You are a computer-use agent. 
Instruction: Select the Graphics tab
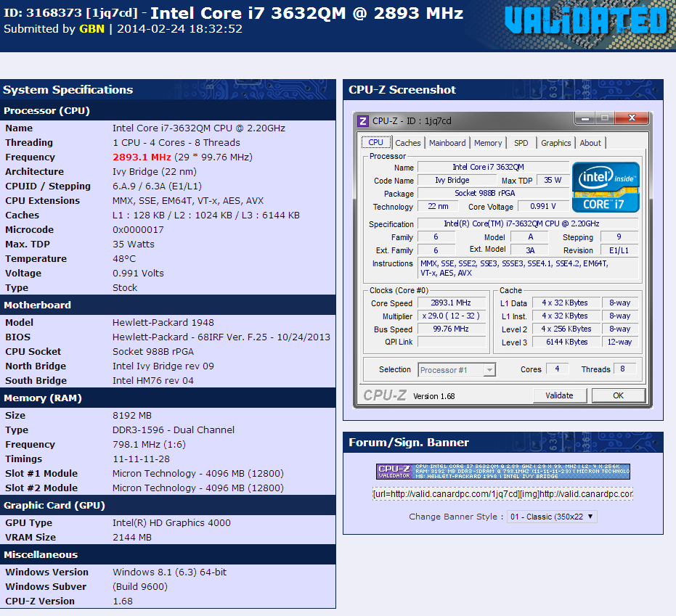[x=555, y=143]
